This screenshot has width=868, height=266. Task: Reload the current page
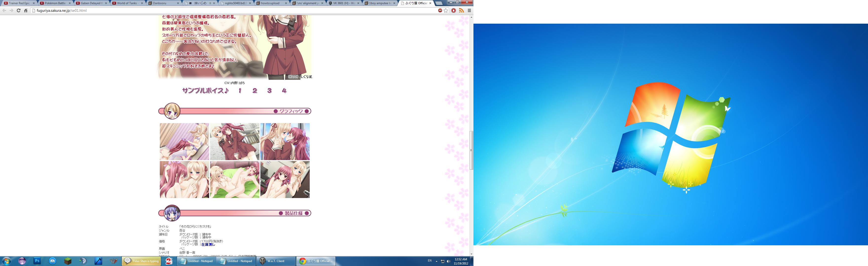coord(18,10)
